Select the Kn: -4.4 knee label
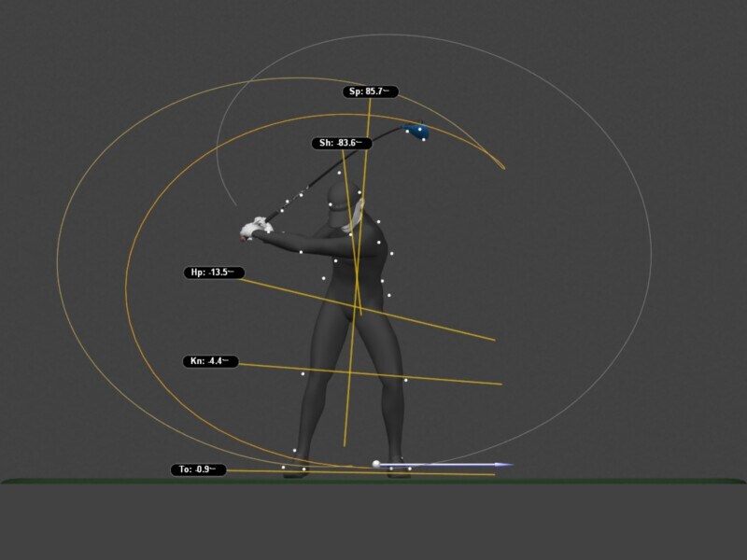747x560 pixels. point(210,361)
